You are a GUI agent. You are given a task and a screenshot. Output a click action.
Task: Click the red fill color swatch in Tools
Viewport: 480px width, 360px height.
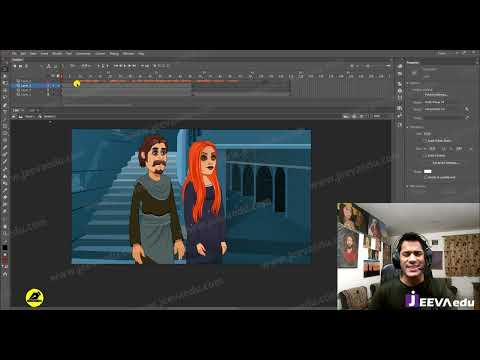[5, 260]
